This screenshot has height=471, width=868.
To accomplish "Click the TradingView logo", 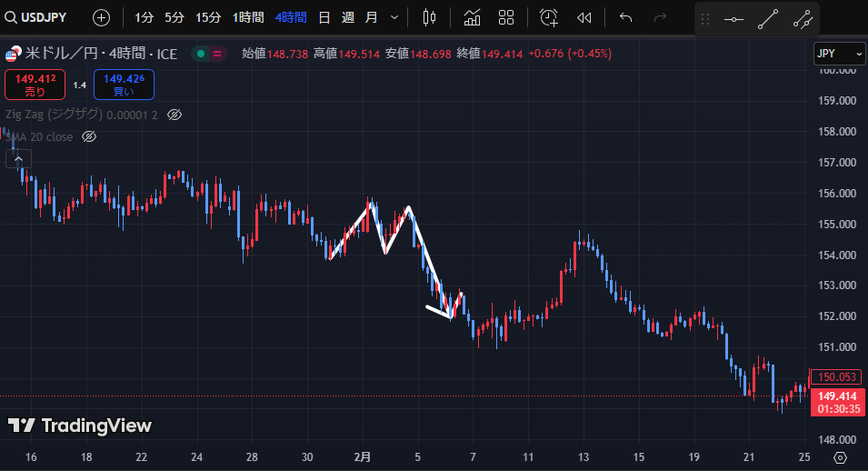I will click(x=80, y=426).
